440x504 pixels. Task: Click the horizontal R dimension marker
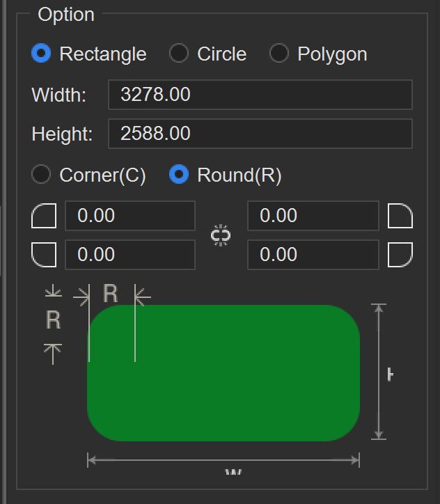(111, 295)
